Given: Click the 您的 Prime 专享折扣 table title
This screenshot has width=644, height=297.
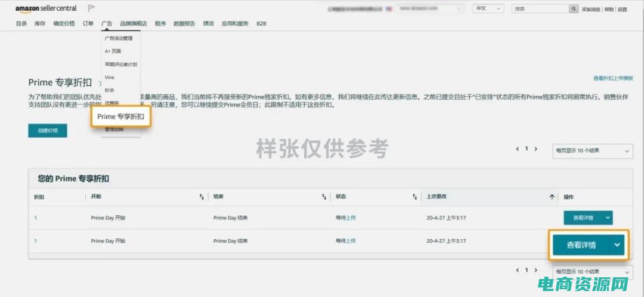Looking at the screenshot, I should 73,179.
